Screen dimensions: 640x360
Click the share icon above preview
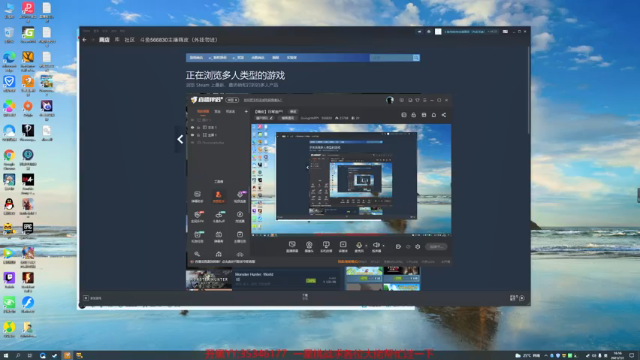point(444,115)
